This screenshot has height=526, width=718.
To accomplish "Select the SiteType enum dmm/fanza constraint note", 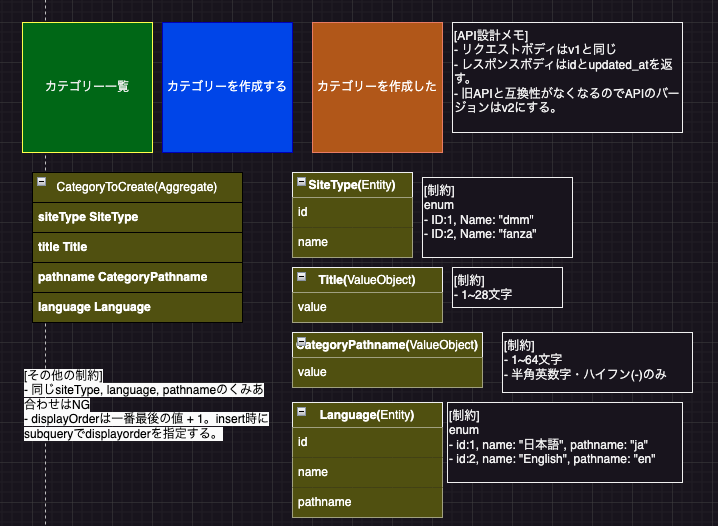I will coord(497,217).
